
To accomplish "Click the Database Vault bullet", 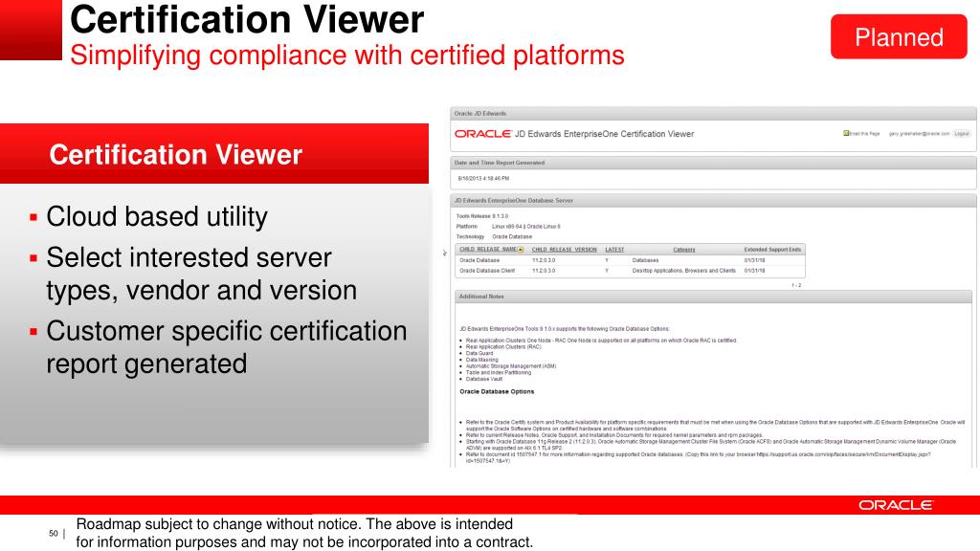I will pos(483,379).
